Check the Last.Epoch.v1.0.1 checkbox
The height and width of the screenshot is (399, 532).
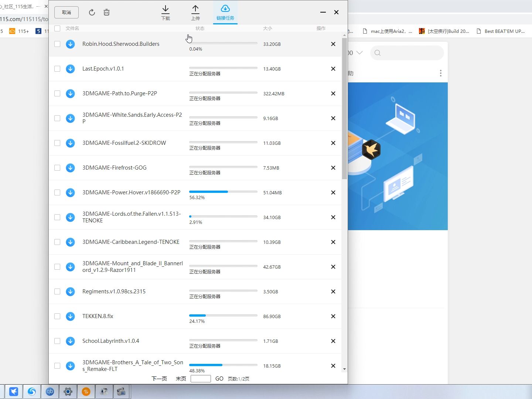(x=57, y=69)
